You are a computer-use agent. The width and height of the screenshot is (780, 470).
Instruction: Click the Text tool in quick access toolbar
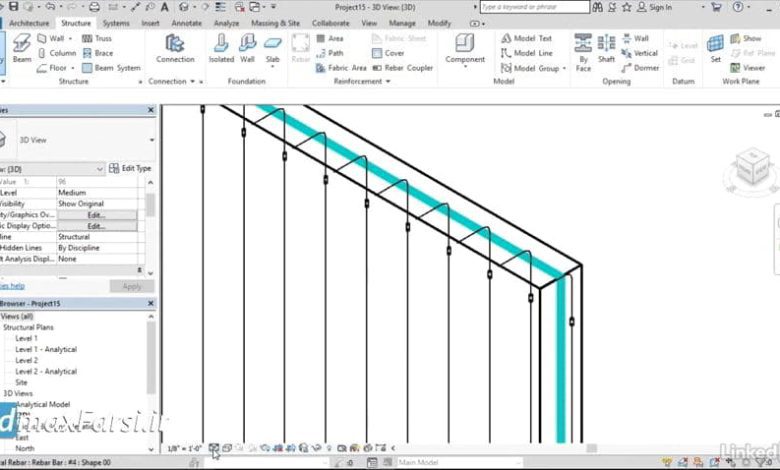(164, 7)
